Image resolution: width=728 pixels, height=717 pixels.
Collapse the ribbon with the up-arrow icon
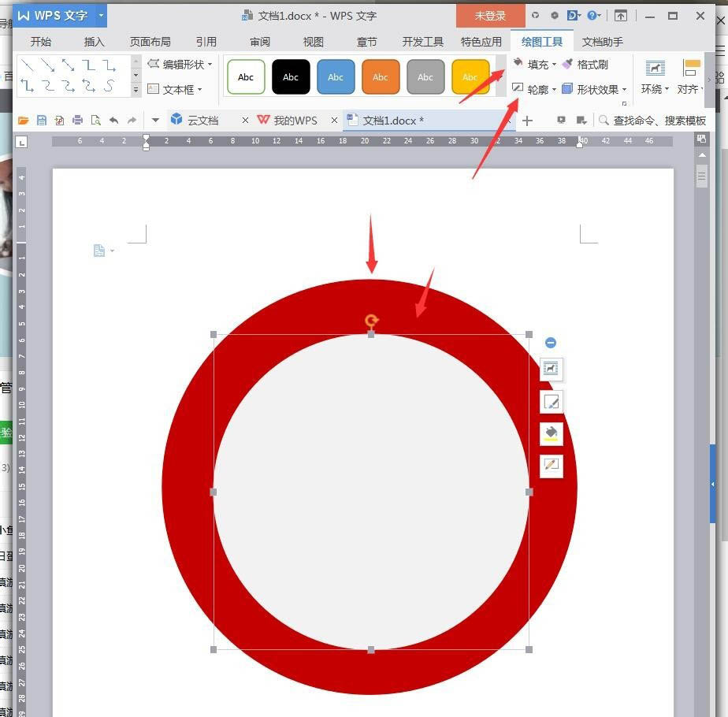621,16
